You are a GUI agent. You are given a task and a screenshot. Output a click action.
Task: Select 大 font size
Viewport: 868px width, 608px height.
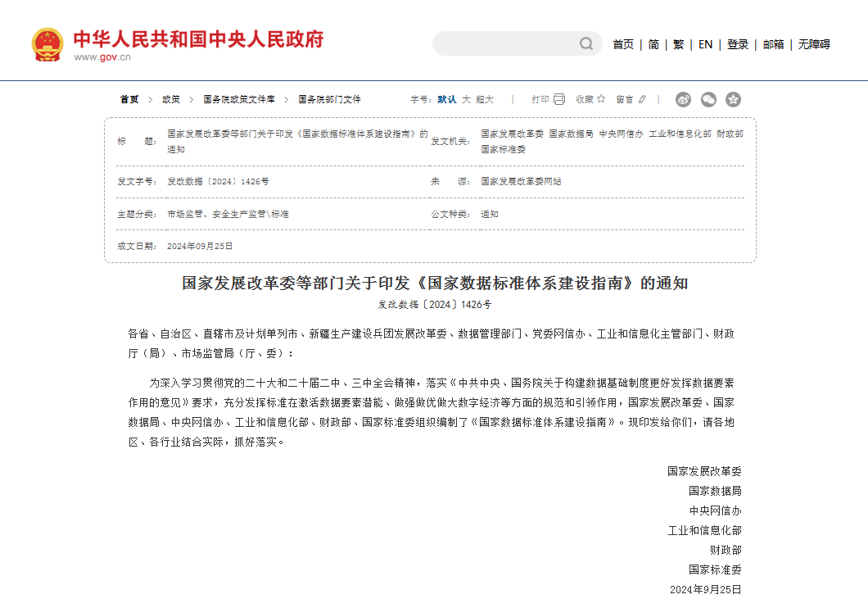pyautogui.click(x=466, y=99)
